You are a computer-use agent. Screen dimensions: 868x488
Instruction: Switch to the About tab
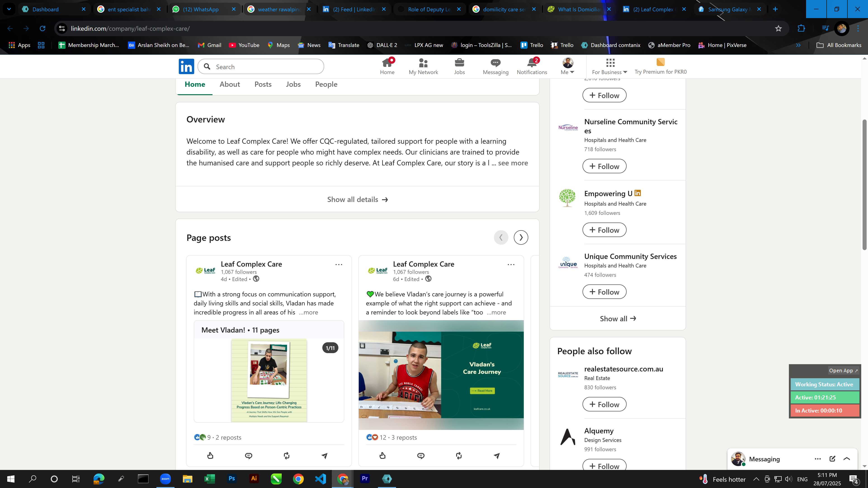[x=230, y=84]
